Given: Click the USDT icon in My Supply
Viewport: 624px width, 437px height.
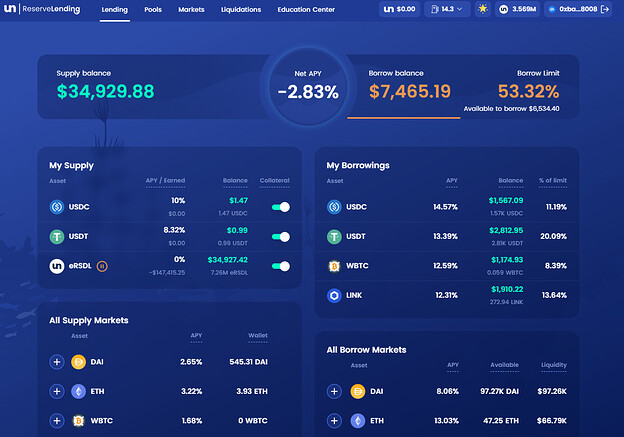Looking at the screenshot, I should 57,236.
